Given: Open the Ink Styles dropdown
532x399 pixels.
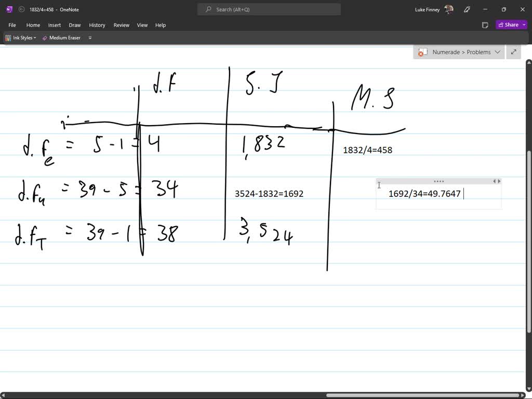Looking at the screenshot, I should [x=34, y=37].
